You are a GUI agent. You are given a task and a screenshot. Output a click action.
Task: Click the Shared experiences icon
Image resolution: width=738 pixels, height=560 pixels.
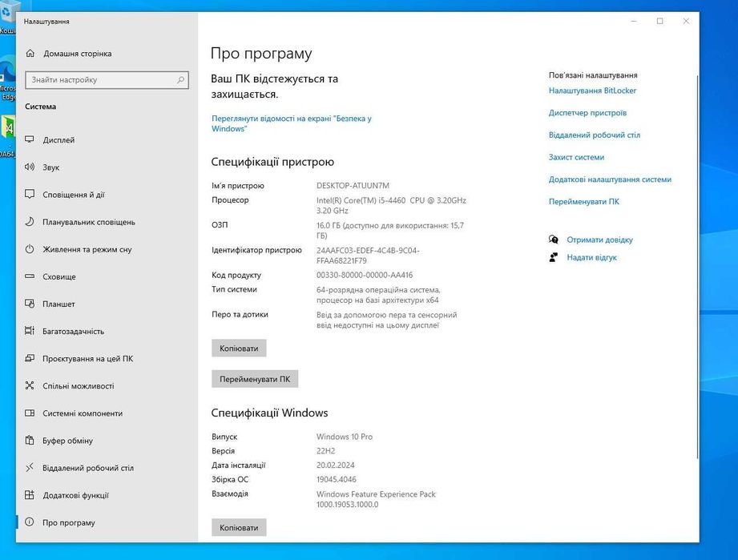[30, 385]
